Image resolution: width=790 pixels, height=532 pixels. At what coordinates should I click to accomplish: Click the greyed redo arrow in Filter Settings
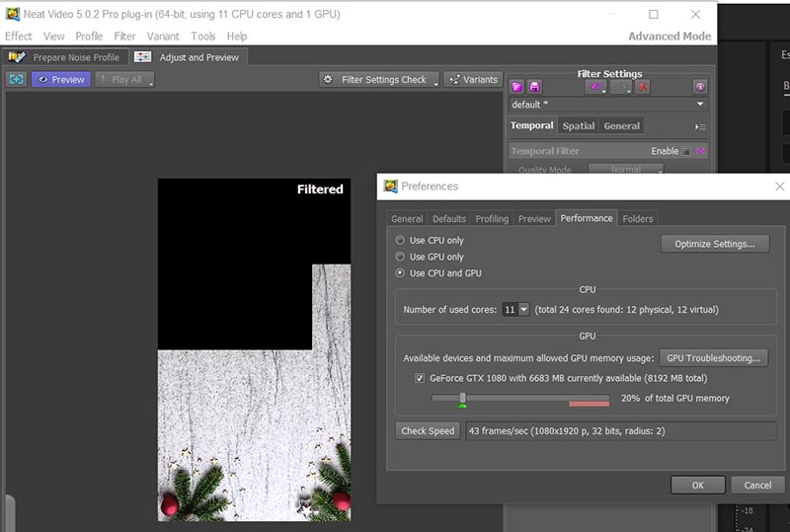(621, 87)
